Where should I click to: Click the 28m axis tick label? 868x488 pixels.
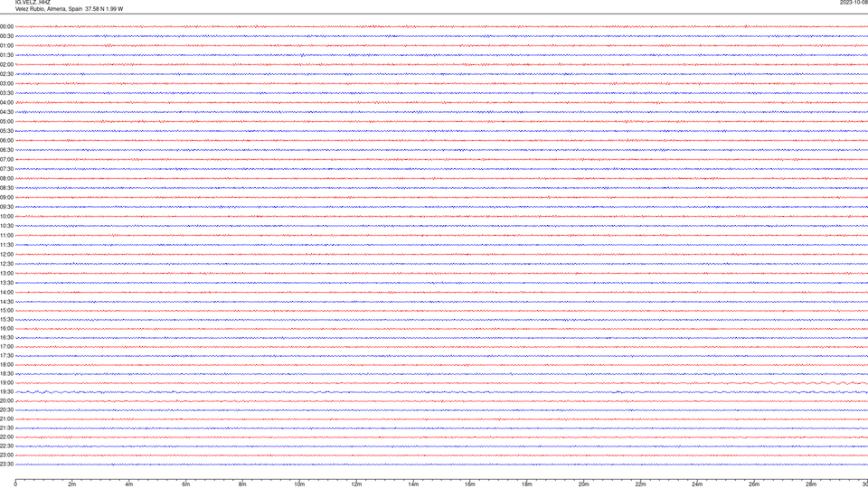(811, 484)
